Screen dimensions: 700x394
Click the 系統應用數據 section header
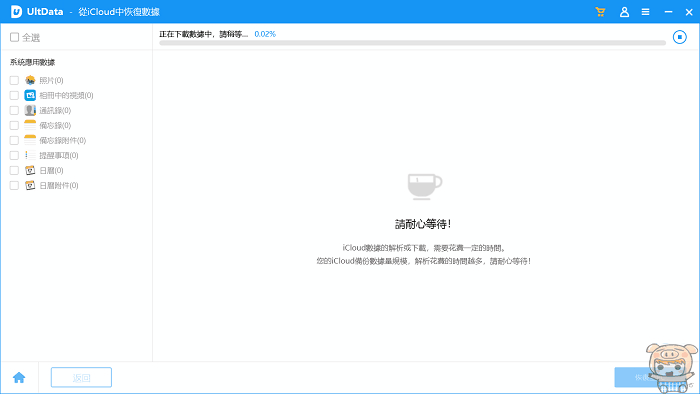click(x=33, y=62)
